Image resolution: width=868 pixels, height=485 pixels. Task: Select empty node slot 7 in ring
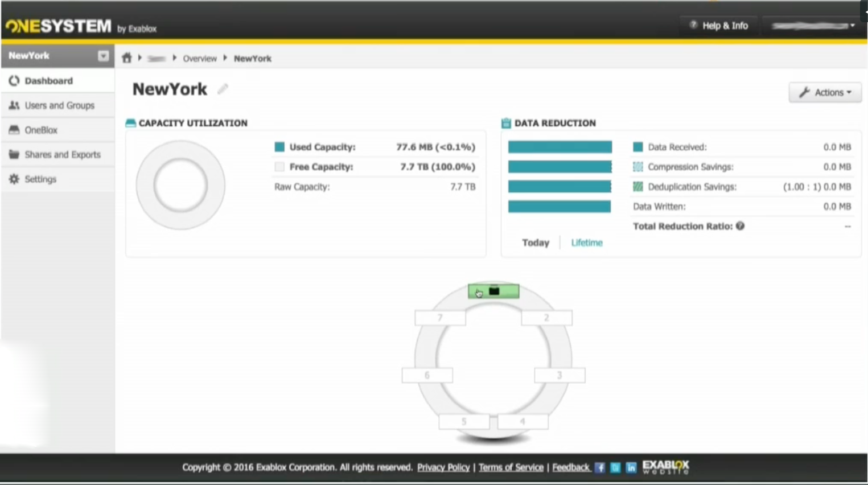tap(441, 318)
